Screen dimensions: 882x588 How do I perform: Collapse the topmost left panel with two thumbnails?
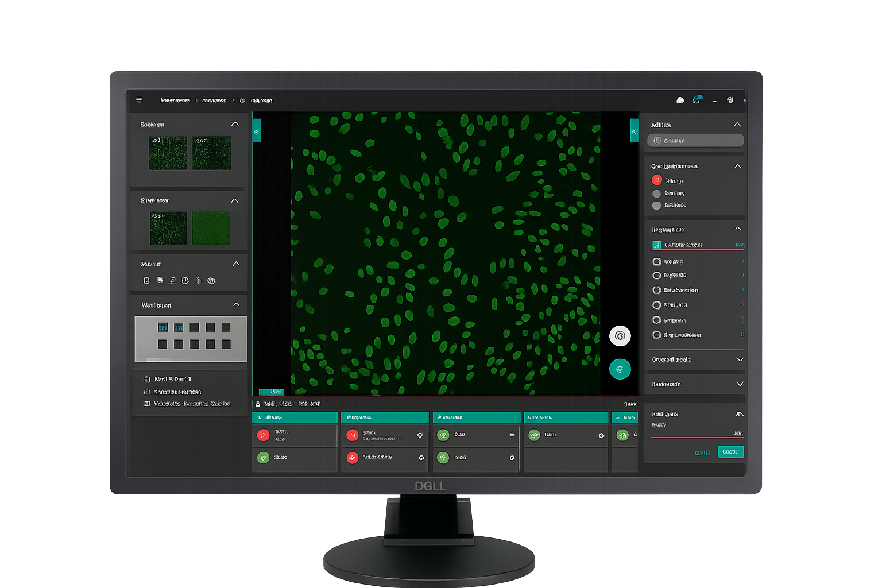pyautogui.click(x=235, y=124)
